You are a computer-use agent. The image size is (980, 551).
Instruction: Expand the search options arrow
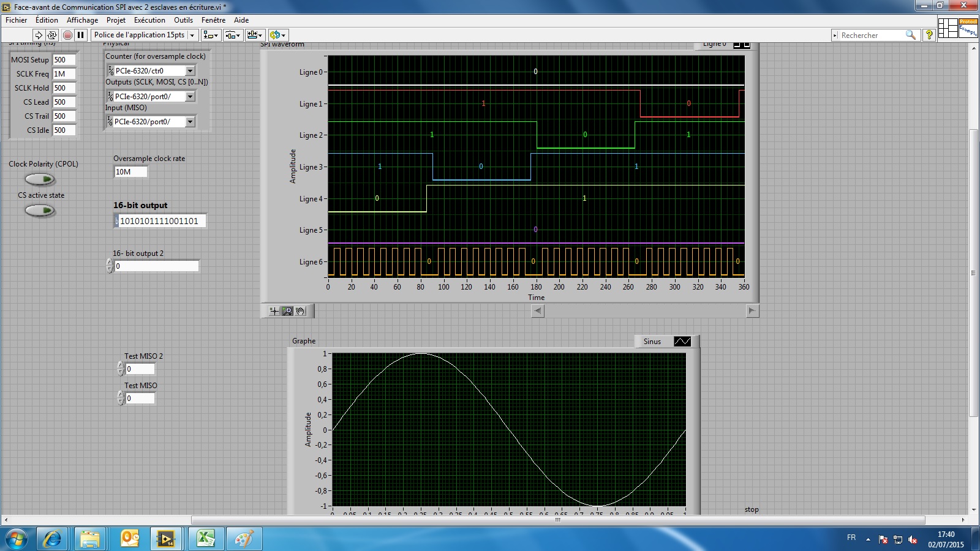[835, 36]
